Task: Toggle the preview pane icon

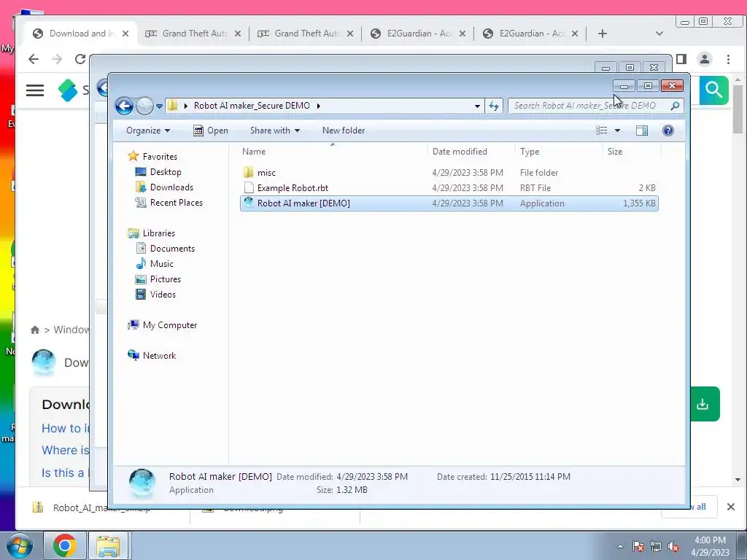Action: [x=642, y=131]
